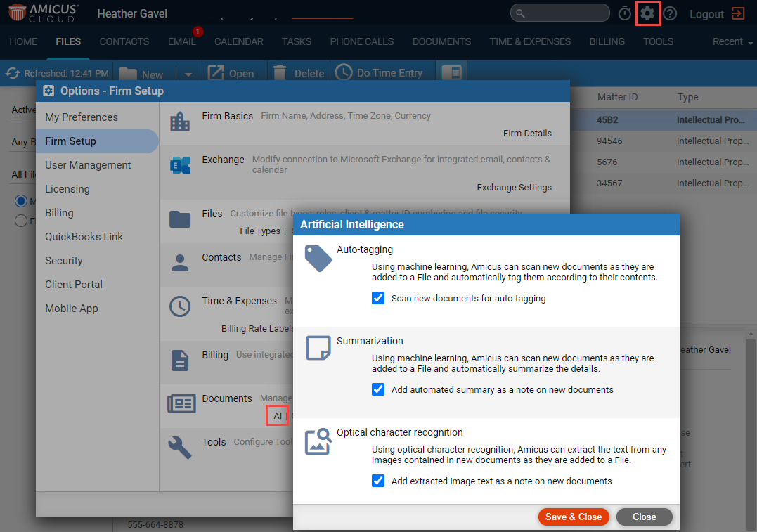Click the Tools wrench icon
757x532 pixels.
coord(180,448)
